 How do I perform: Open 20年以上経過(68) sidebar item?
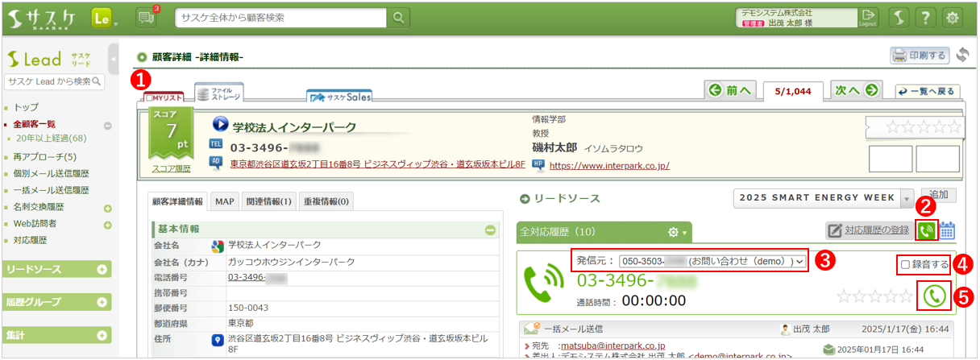(x=51, y=138)
